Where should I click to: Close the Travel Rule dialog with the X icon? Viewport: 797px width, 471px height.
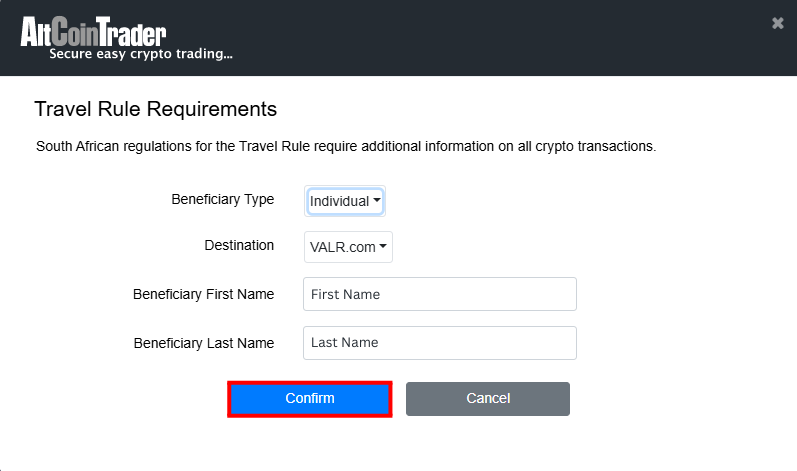(x=777, y=23)
